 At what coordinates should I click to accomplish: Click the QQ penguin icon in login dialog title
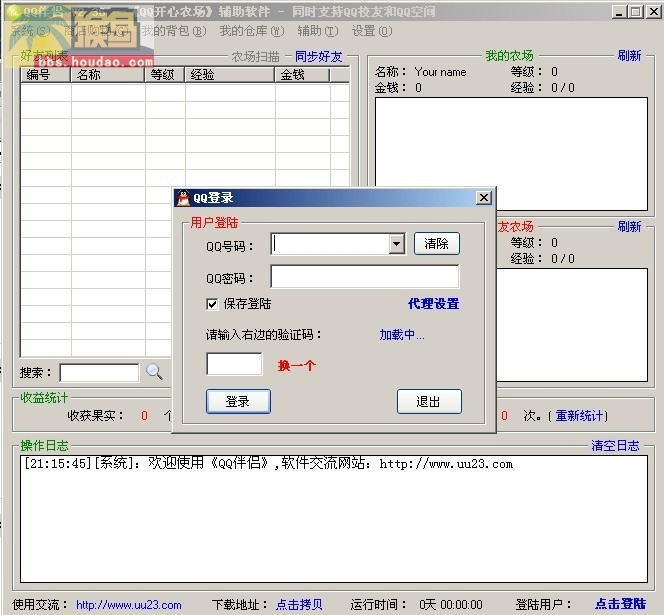[x=183, y=198]
